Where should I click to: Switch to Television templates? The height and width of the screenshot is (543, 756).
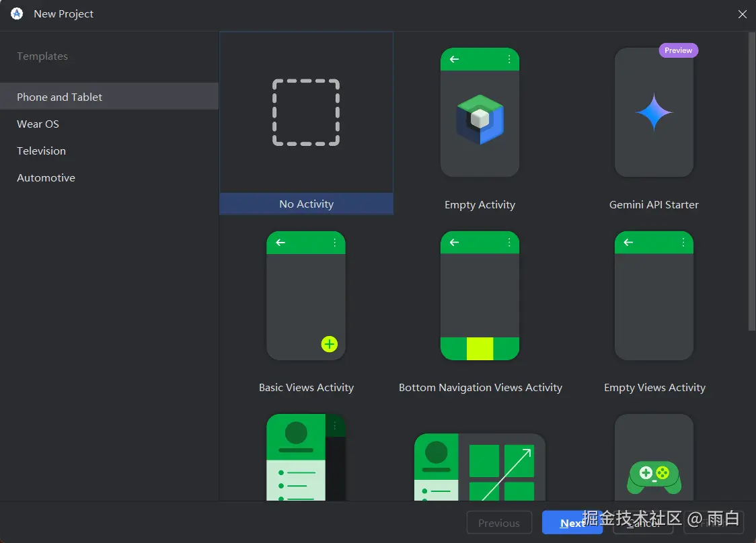pos(110,151)
